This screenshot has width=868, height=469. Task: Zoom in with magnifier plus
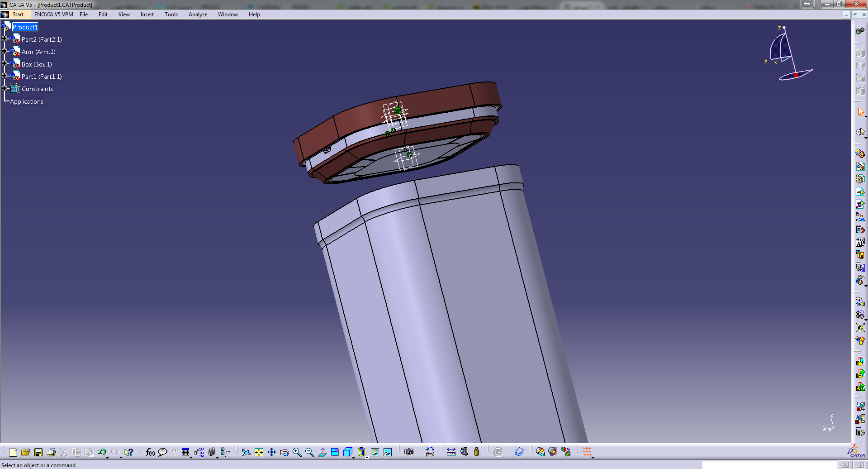[x=297, y=452]
